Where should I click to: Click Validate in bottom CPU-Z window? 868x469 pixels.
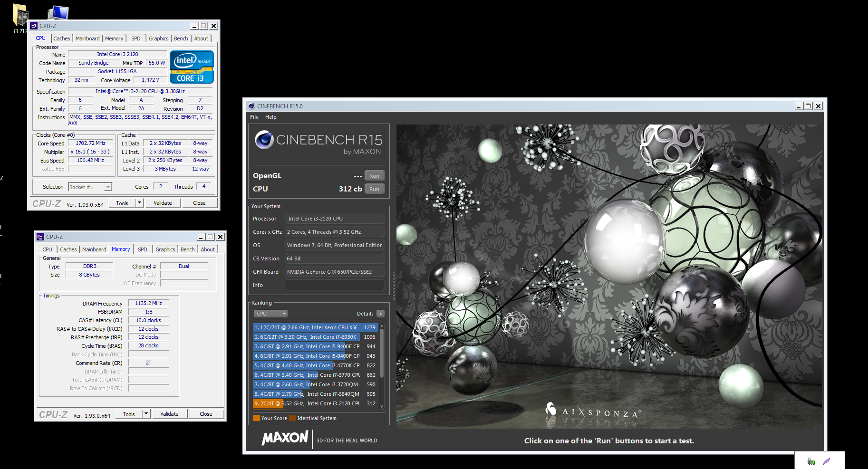(x=170, y=414)
